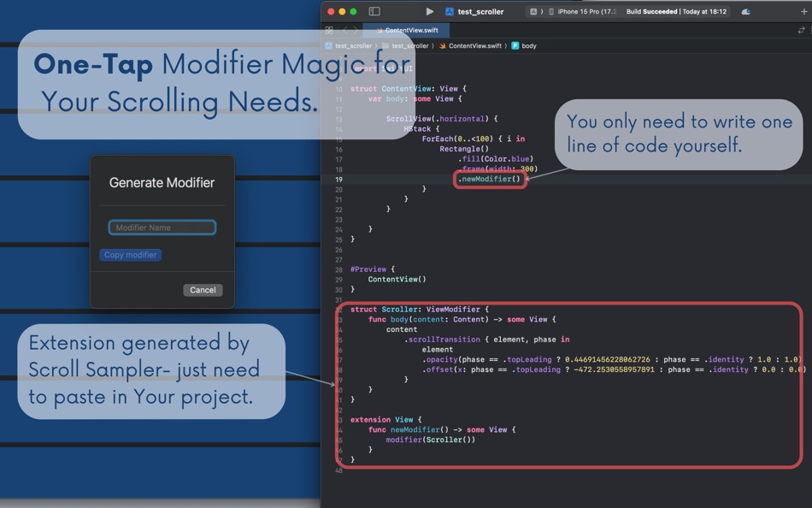Click the 'ContentView()' preview line
This screenshot has width=812, height=508.
coord(397,279)
